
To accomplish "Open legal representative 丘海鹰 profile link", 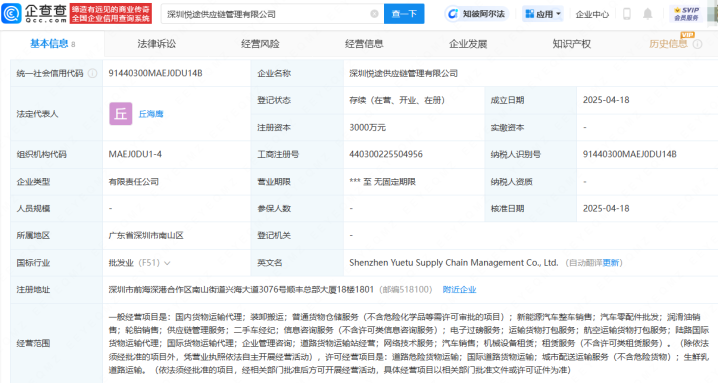I will coord(151,114).
